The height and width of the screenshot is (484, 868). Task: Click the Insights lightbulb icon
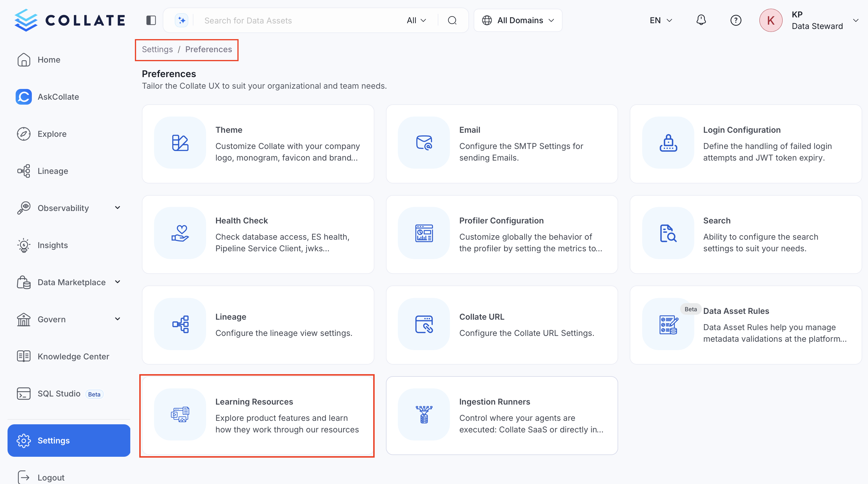pos(23,245)
